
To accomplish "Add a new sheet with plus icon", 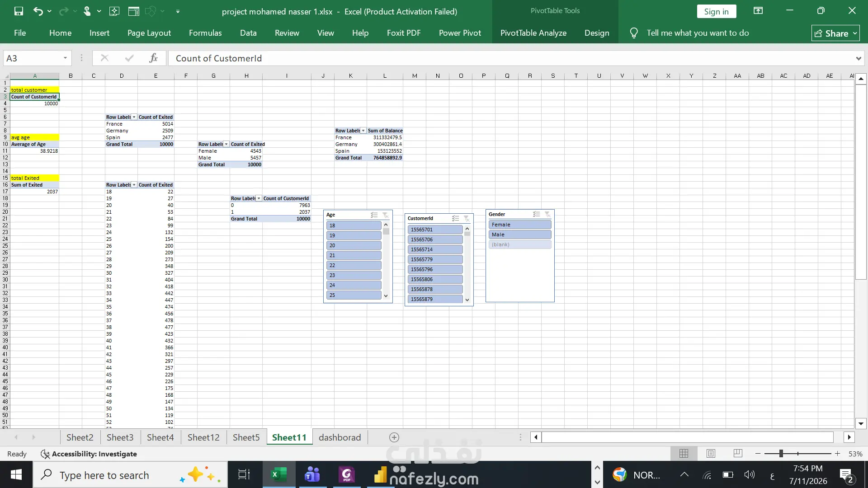I will pyautogui.click(x=394, y=437).
